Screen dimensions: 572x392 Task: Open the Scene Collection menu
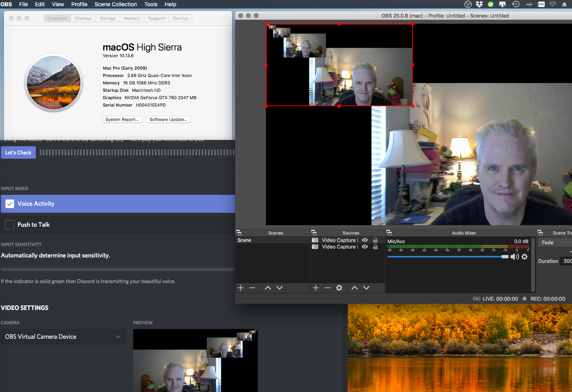116,4
